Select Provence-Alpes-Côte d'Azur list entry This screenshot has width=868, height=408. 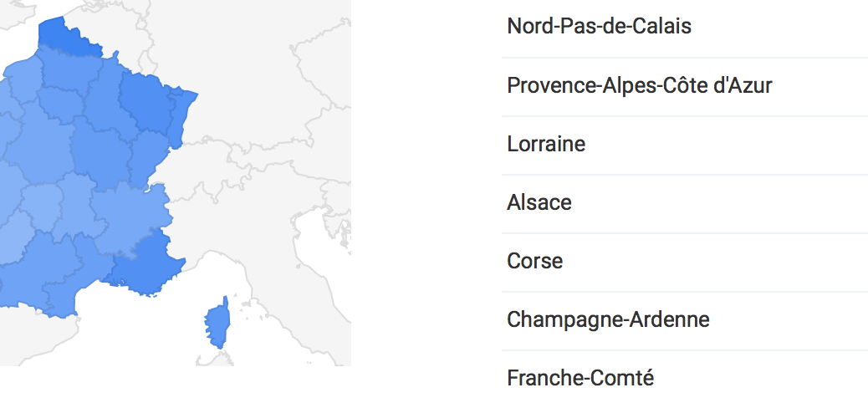tap(639, 85)
